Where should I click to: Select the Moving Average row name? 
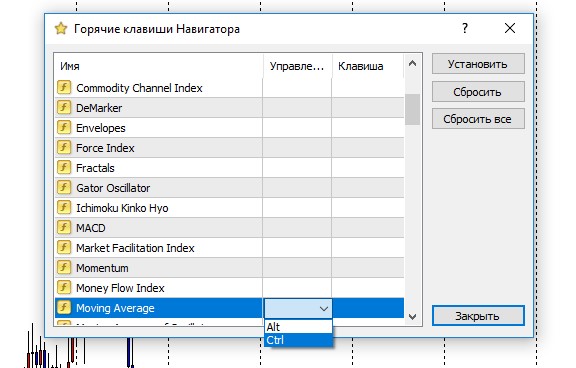click(115, 308)
